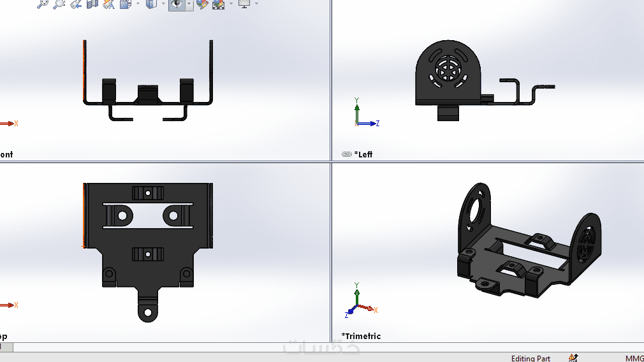Click the YZ triad in the Left viewport

(x=366, y=112)
